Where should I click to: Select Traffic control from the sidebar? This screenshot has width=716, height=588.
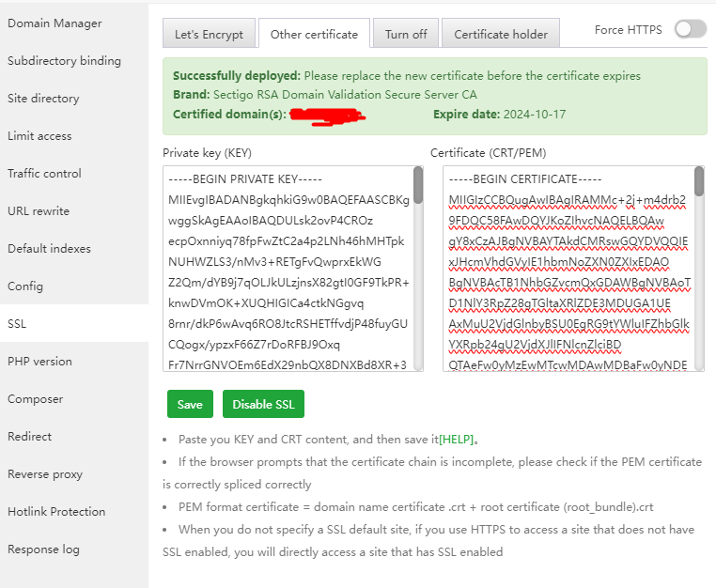pyautogui.click(x=44, y=174)
